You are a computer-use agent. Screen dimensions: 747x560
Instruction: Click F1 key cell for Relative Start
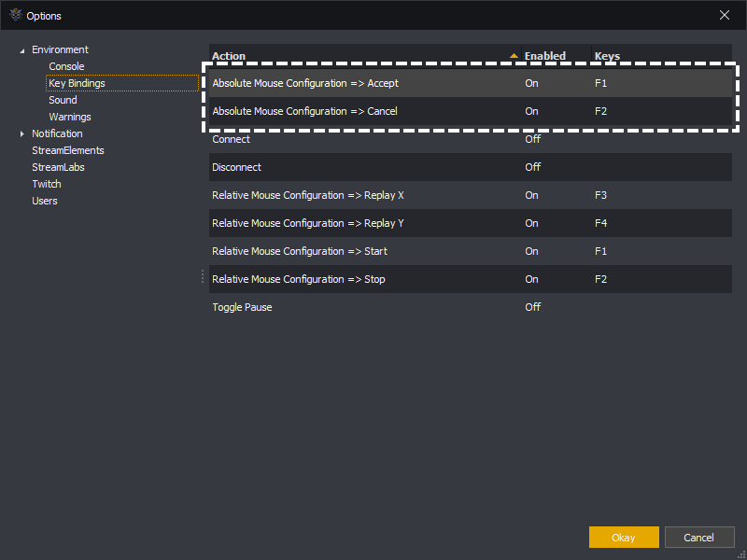pos(600,251)
